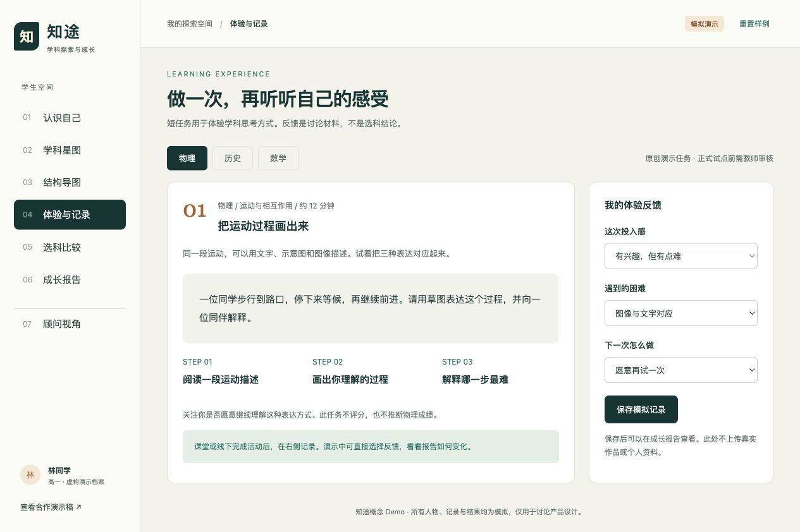Image resolution: width=800 pixels, height=532 pixels.
Task: Open 学科星图 in sidebar
Action: [x=70, y=150]
